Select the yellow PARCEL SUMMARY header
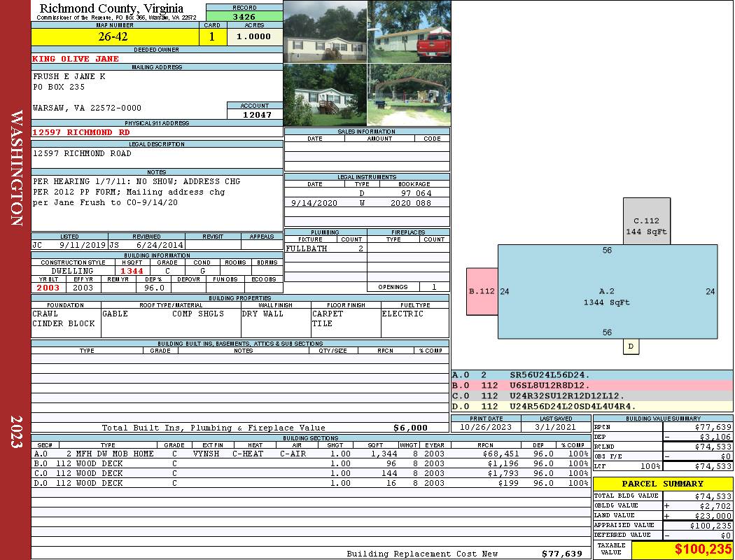The image size is (735, 560). tap(662, 484)
